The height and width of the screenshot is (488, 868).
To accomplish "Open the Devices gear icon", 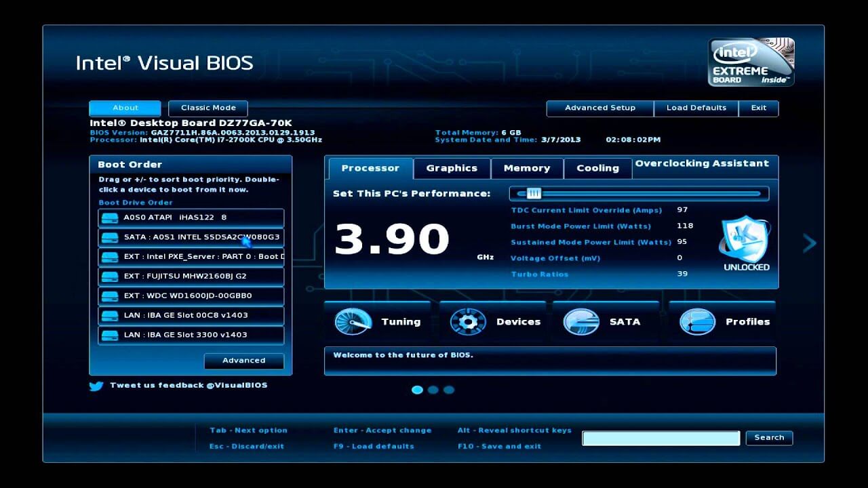I will tap(468, 322).
